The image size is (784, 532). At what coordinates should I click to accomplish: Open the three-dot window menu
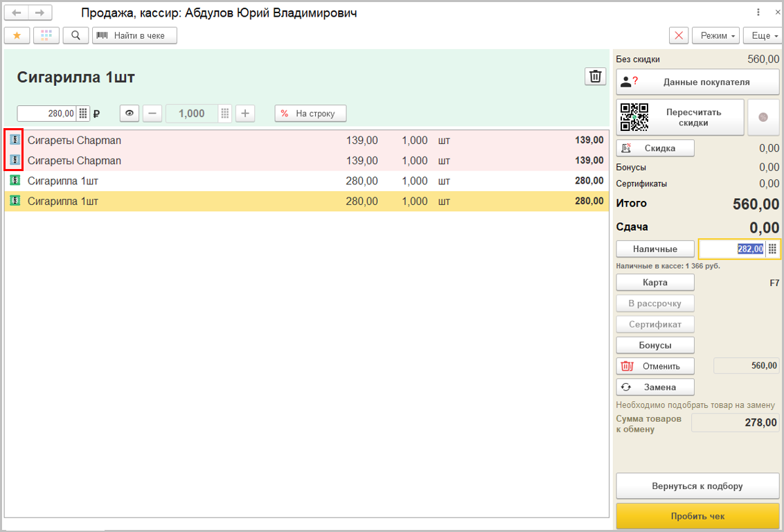click(x=758, y=12)
